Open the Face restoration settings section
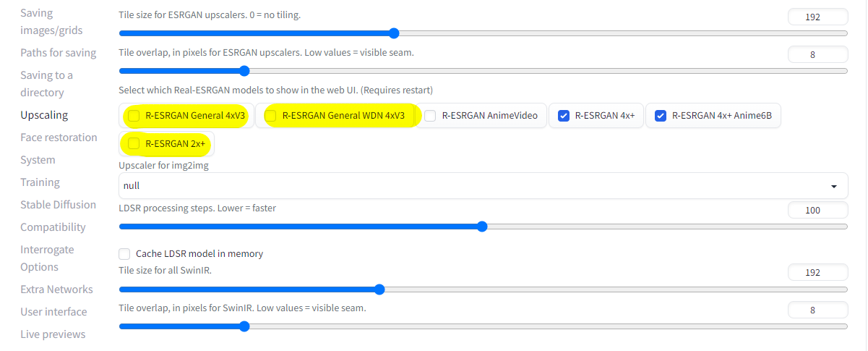Image resolution: width=868 pixels, height=351 pixels. [x=59, y=138]
